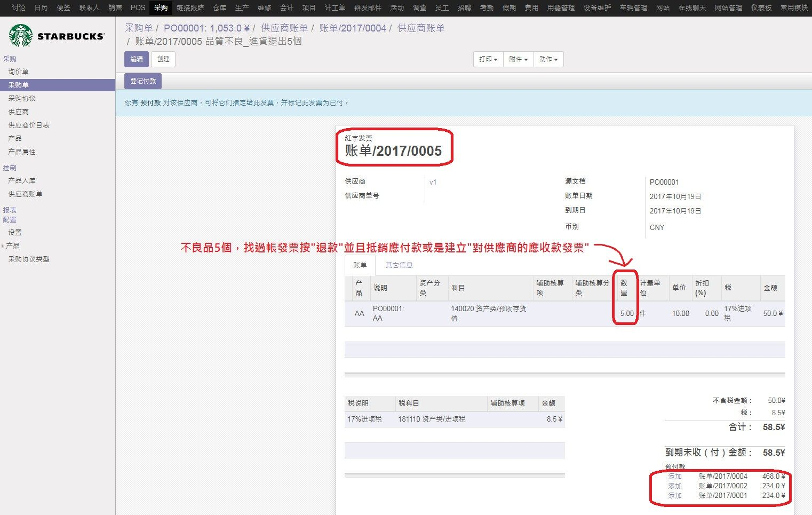Click the 登记付款 button
The image size is (812, 515).
[x=143, y=81]
